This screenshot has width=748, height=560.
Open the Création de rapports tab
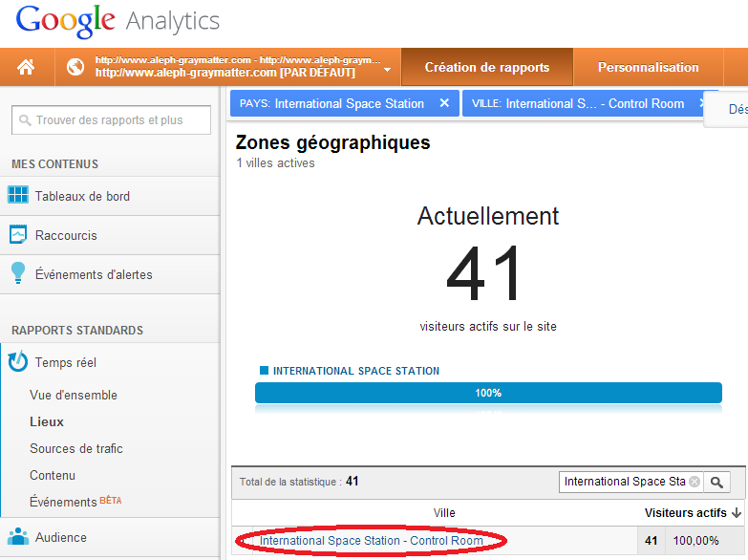487,67
